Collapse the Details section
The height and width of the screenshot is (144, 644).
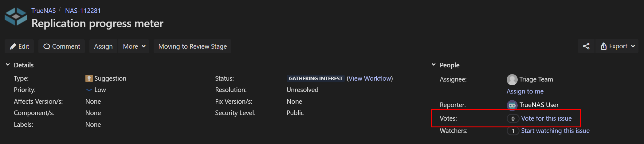(8, 65)
